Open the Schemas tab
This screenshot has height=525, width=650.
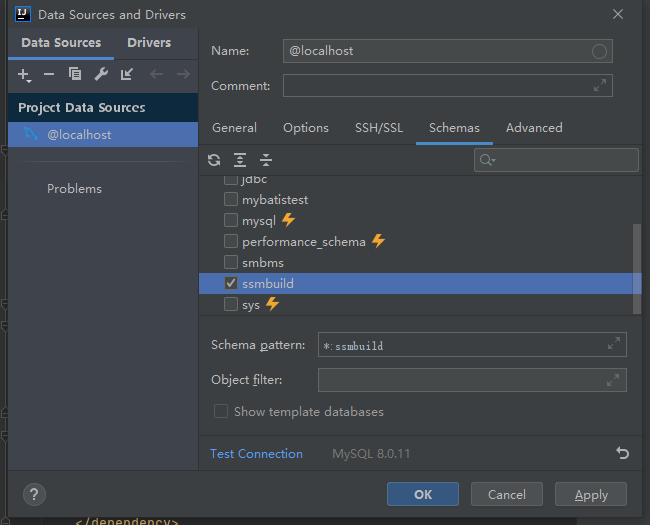[454, 128]
